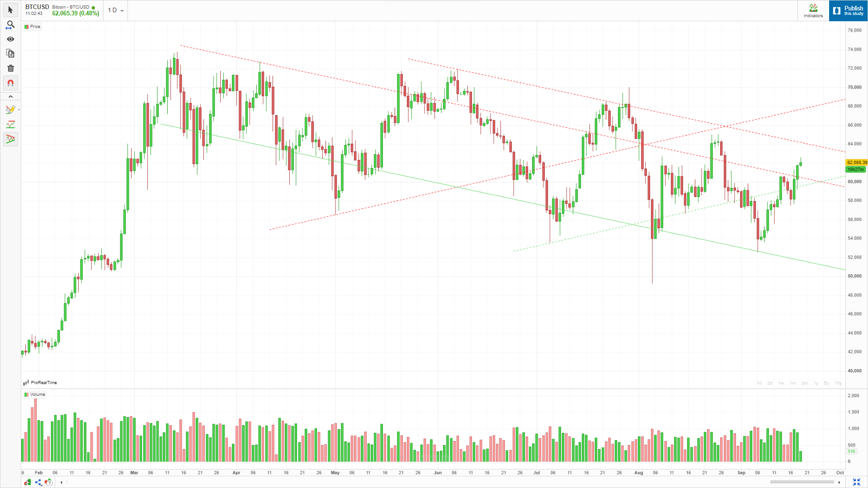Toggle the Volume panel legend swatch

(27, 394)
